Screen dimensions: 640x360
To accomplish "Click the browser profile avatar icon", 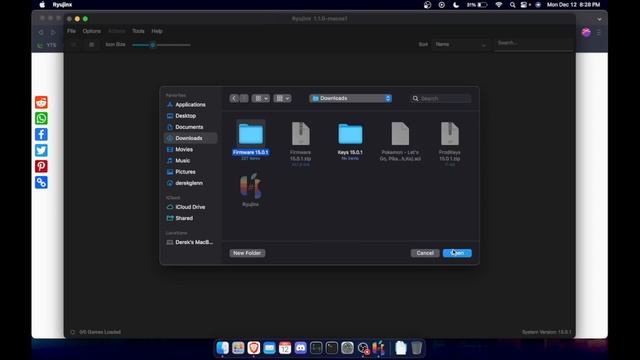I will coord(586,32).
